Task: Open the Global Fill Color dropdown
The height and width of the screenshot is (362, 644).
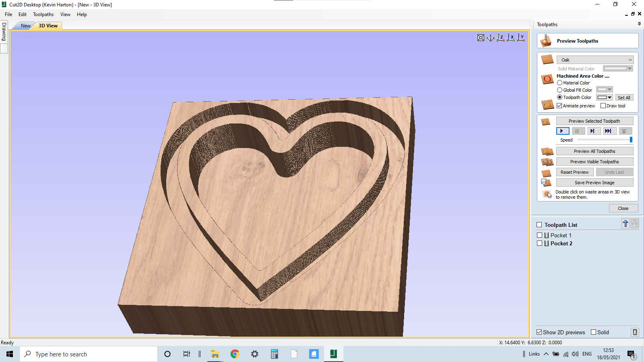Action: (605, 90)
